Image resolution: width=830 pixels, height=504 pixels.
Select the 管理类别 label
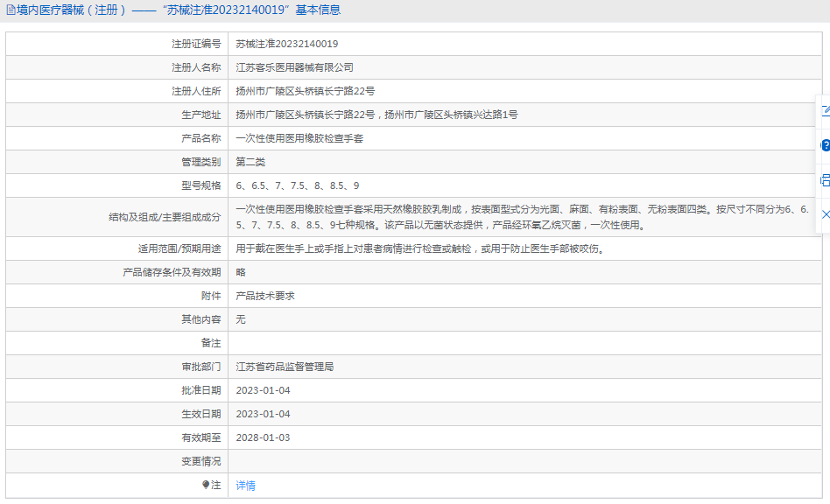[201, 162]
